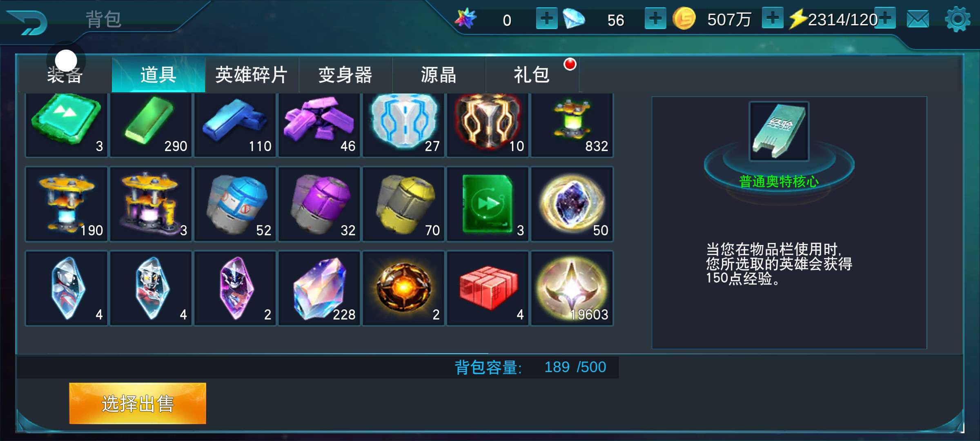Switch to the 变身器 tab
Viewport: 980px width, 441px height.
click(x=345, y=75)
